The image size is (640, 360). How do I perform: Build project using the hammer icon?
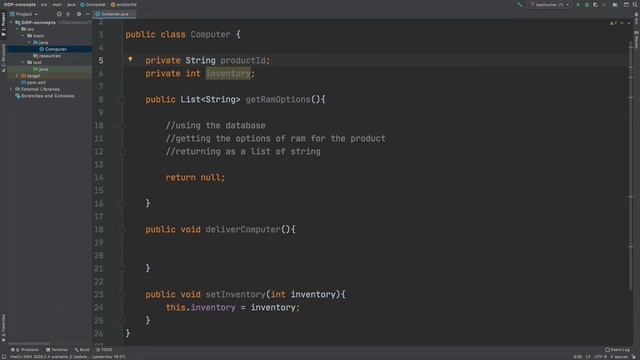click(x=520, y=4)
